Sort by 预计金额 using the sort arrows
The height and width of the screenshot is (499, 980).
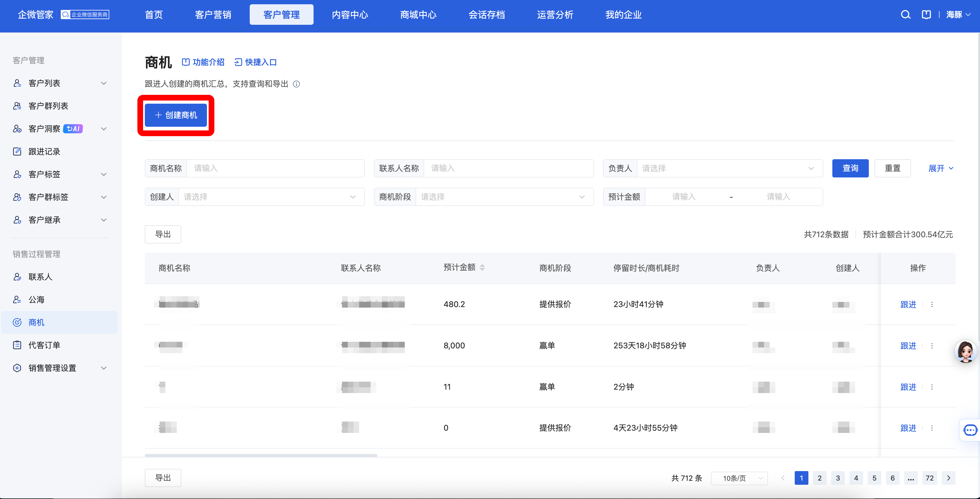click(482, 267)
